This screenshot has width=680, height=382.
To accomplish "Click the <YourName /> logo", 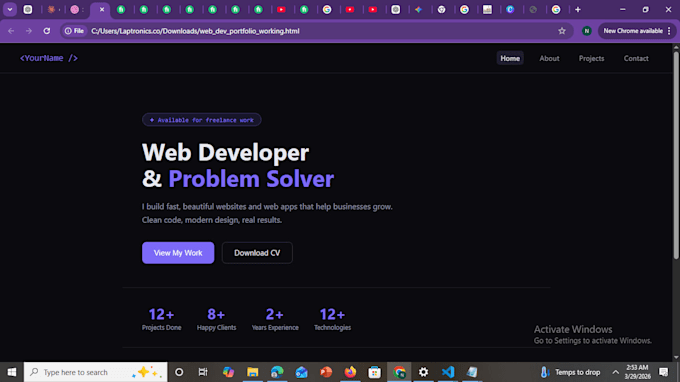I will (x=49, y=58).
